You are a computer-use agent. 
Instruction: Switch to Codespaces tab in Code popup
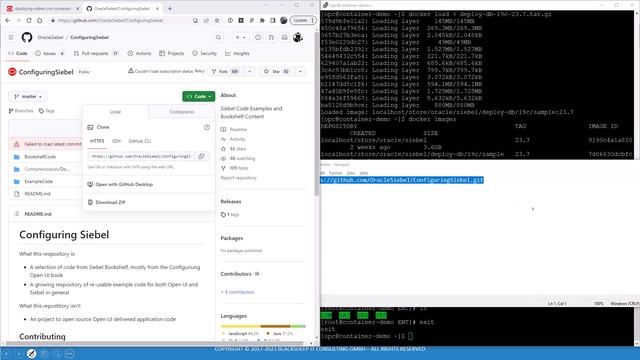182,112
